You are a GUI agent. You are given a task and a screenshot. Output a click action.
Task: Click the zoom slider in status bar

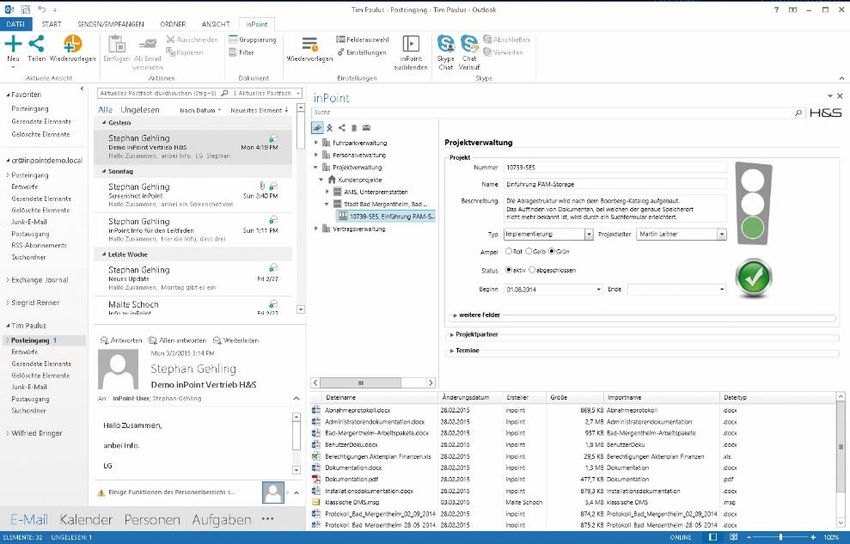coord(780,537)
